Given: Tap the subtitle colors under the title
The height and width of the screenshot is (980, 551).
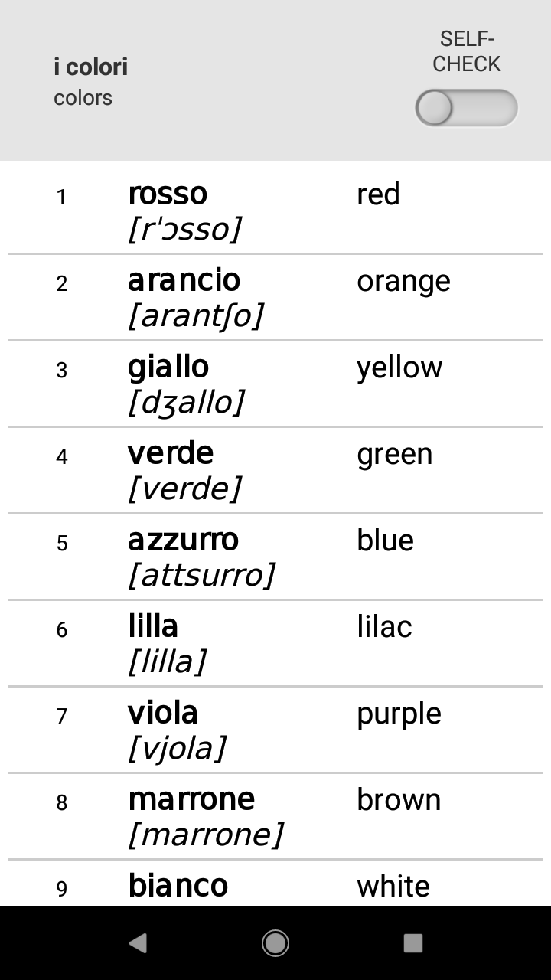Looking at the screenshot, I should 82,97.
